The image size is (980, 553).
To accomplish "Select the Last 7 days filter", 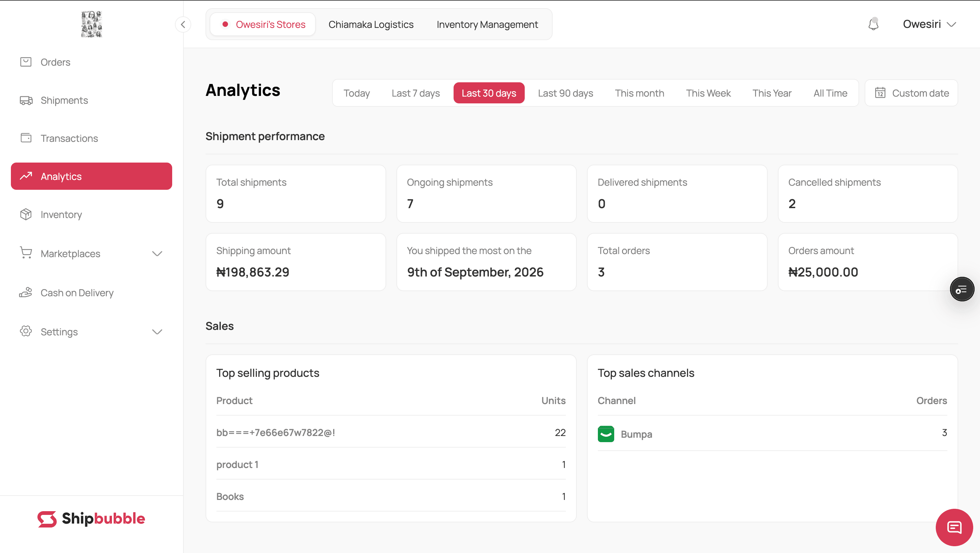I will pyautogui.click(x=415, y=93).
